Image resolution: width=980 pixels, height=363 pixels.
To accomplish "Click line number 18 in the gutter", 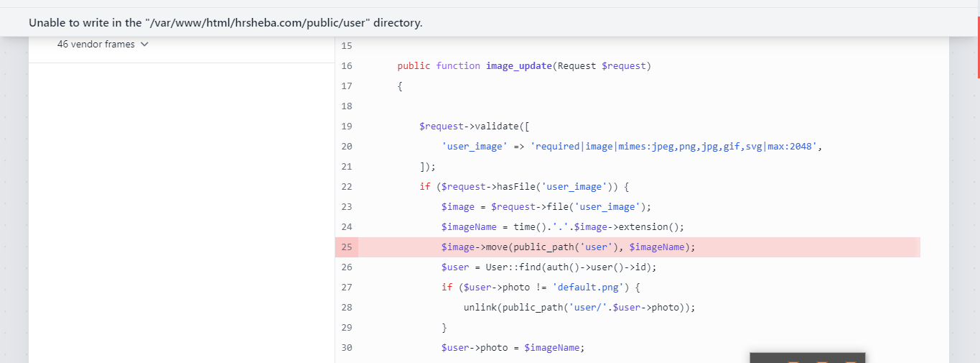I will tap(347, 106).
